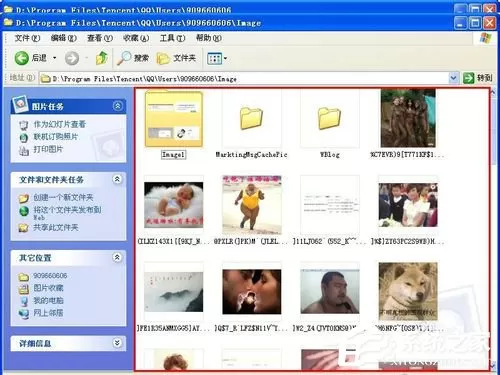Collapse the 其它位置 panel

[x=117, y=257]
